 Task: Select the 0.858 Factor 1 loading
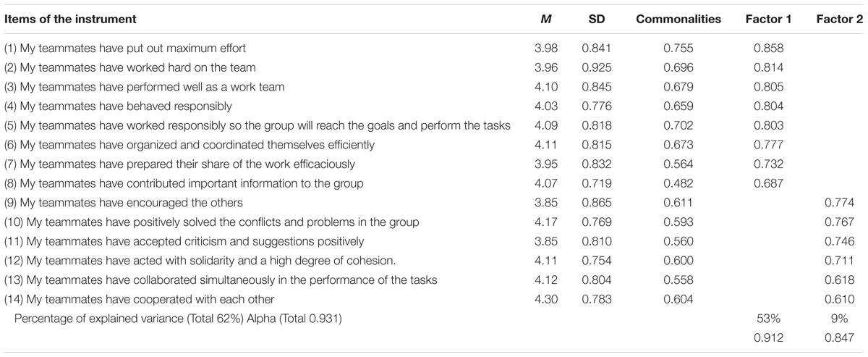(x=768, y=49)
